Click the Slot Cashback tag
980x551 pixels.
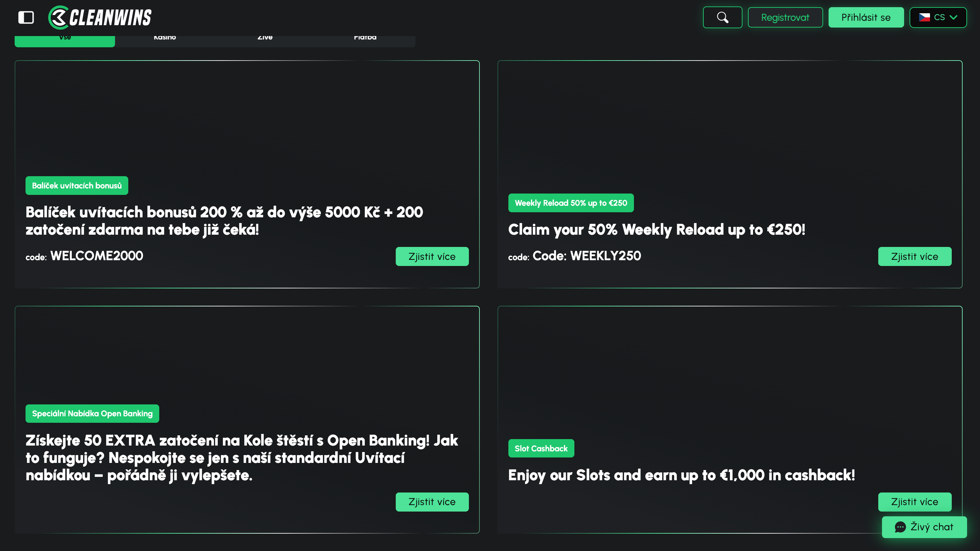(x=541, y=448)
